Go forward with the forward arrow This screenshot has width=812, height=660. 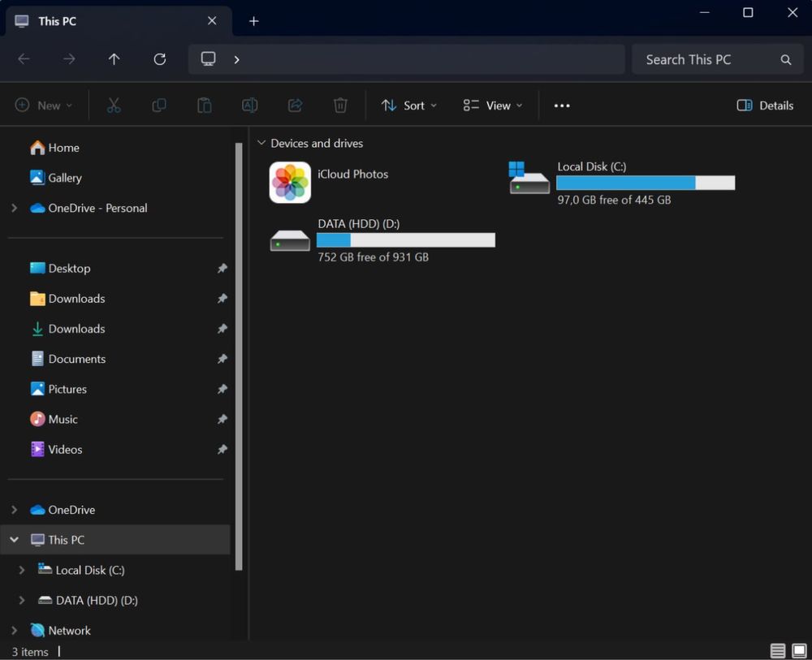[69, 59]
